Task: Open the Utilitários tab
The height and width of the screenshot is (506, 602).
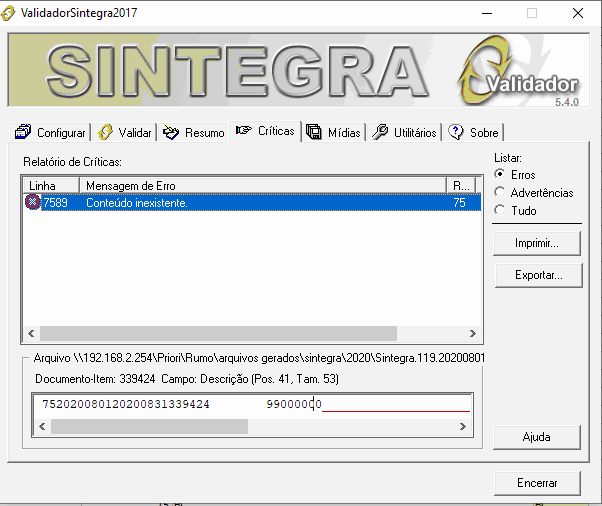Action: (404, 132)
